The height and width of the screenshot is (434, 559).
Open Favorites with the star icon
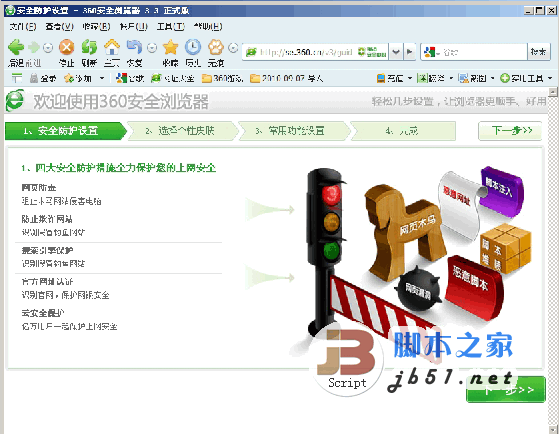pyautogui.click(x=170, y=47)
